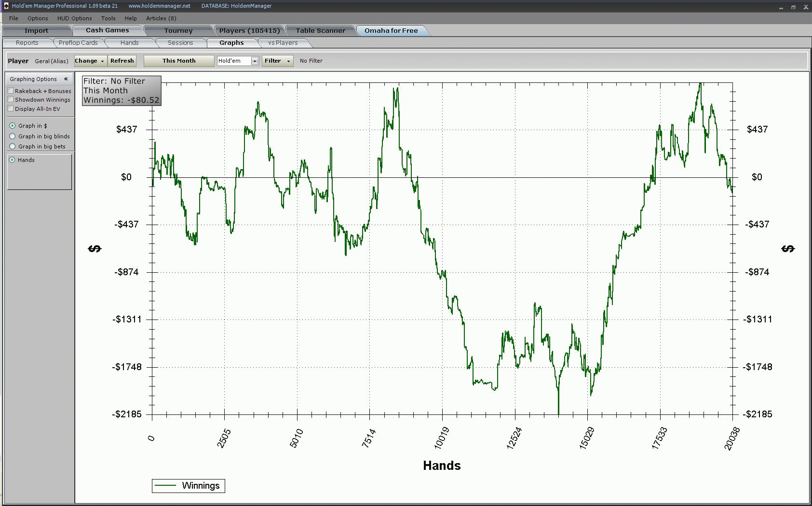The height and width of the screenshot is (506, 812).
Task: Enable Display All-In EV checkbox
Action: [11, 108]
